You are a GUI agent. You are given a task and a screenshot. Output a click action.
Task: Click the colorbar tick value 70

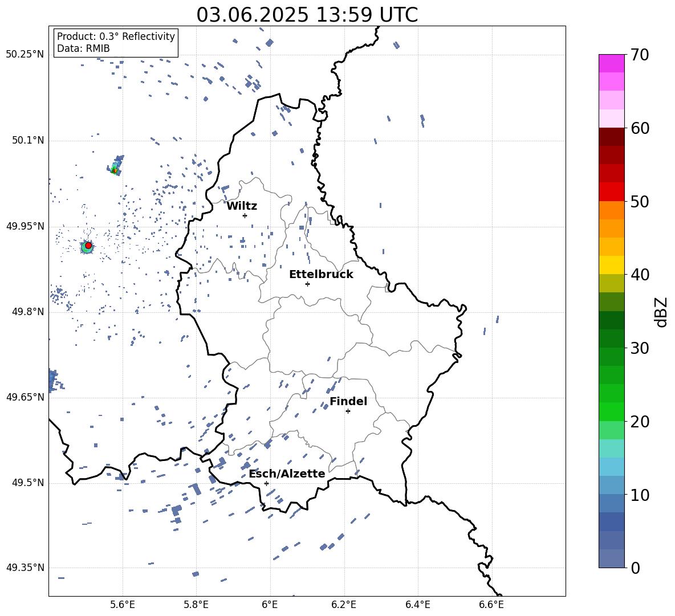(x=640, y=55)
